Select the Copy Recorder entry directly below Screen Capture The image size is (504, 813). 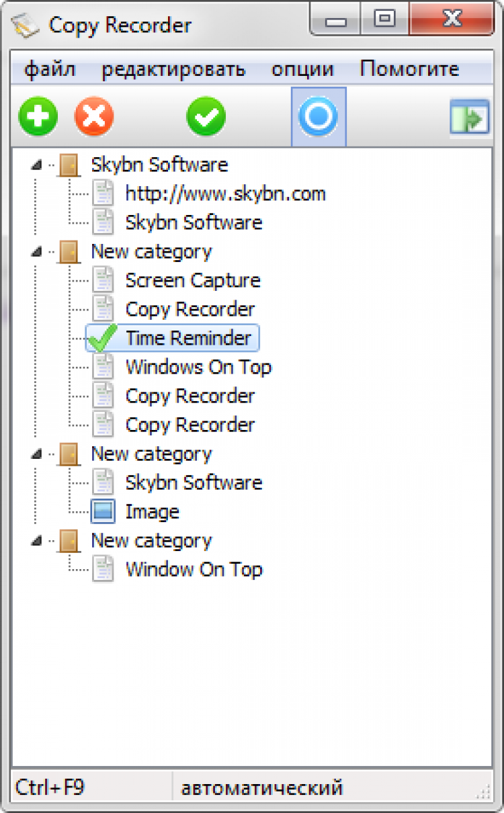point(190,309)
